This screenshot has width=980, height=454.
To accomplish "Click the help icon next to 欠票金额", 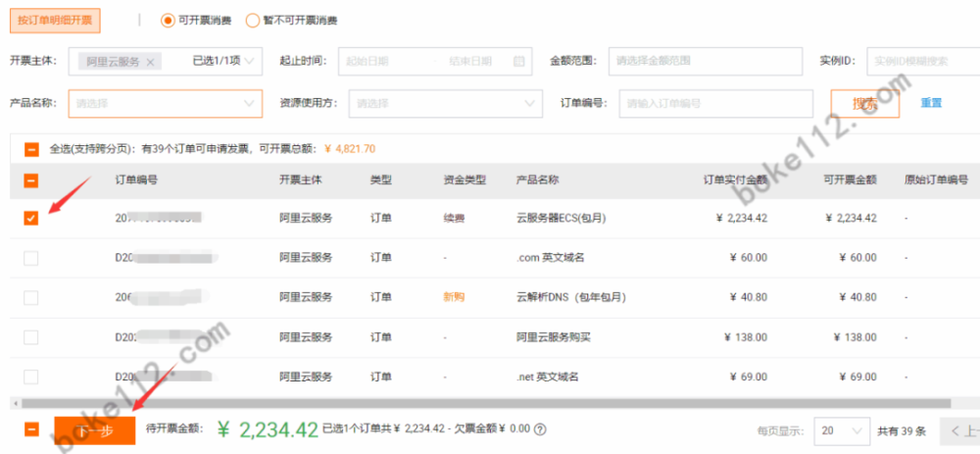I will [541, 429].
